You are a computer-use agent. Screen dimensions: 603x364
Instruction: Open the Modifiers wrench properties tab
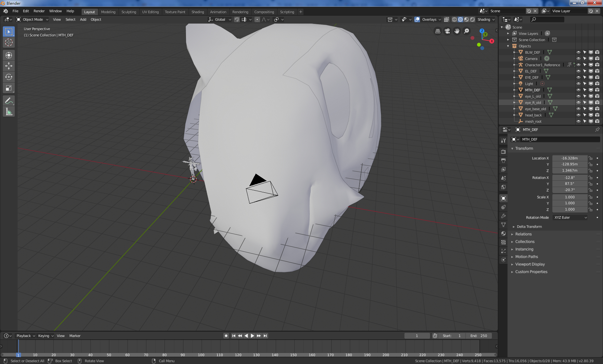click(503, 216)
